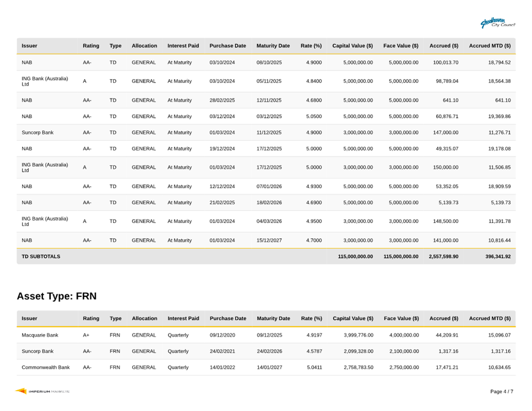
Task: Select accrued amount 100,013.70
Action: click(446, 62)
